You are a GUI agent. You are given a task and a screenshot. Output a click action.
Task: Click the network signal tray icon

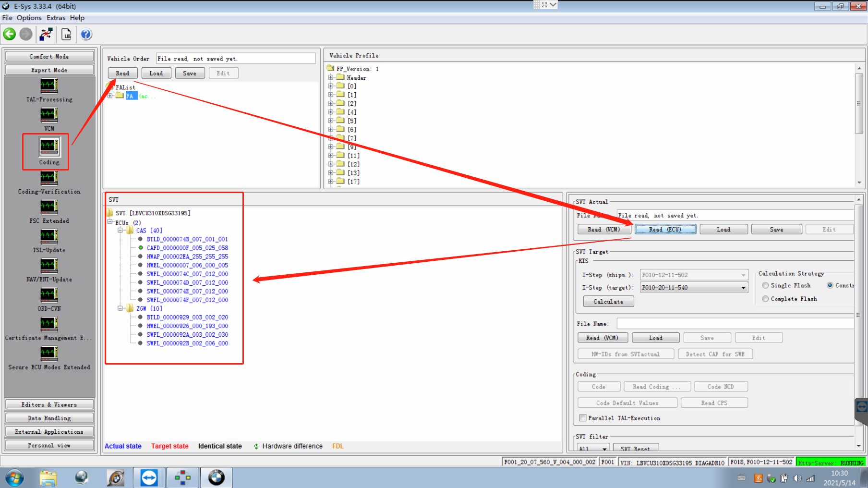(x=810, y=478)
